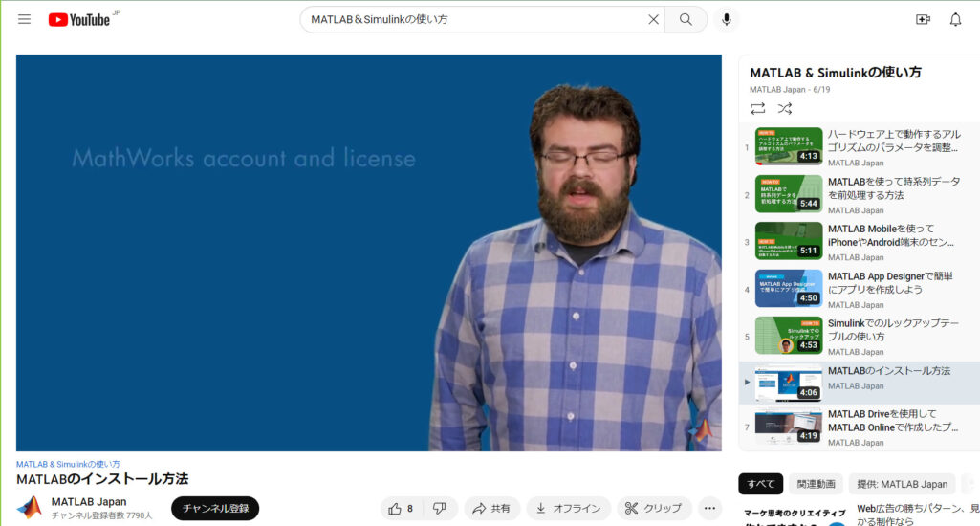Click the MathWorks logo watermark in video
The width and height of the screenshot is (980, 526).
pos(703,430)
